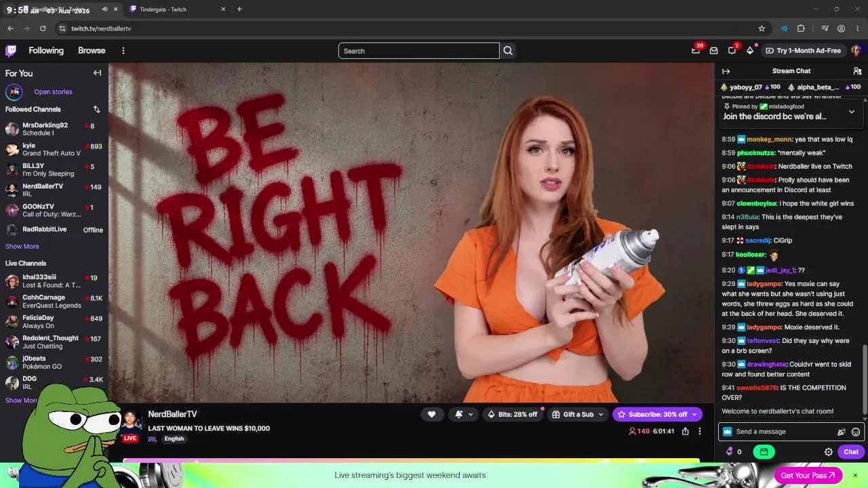The height and width of the screenshot is (488, 868).
Task: Click the English tag
Action: pos(174,439)
